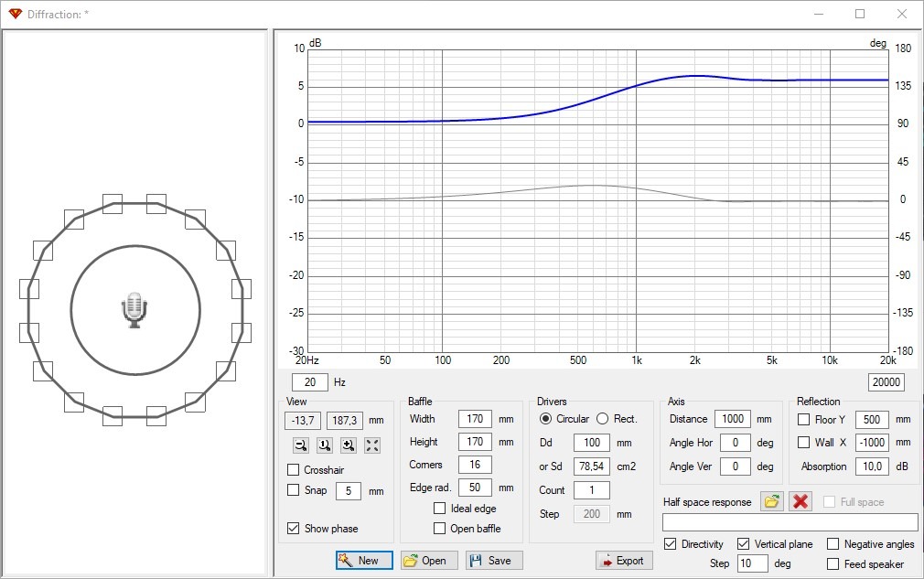Click the Export button
924x579 pixels.
pos(624,560)
